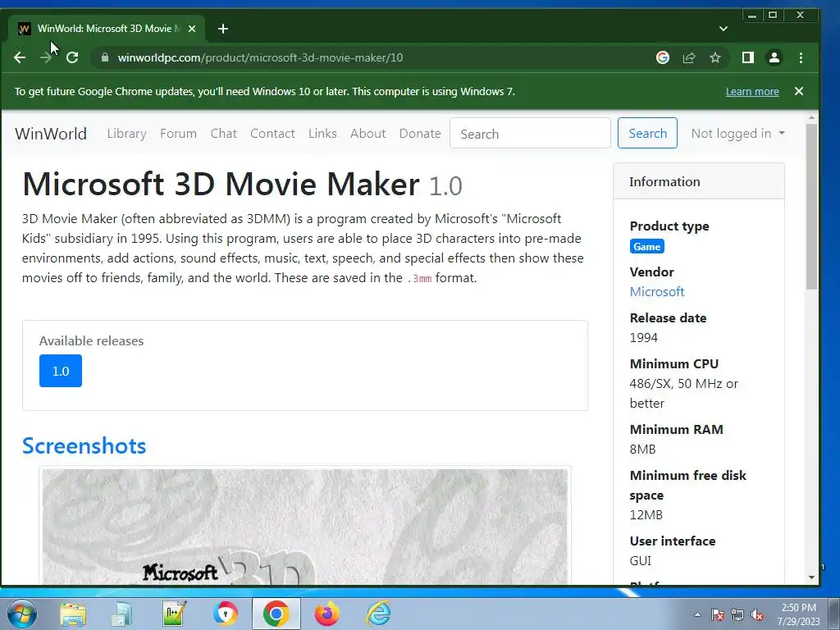Screen dimensions: 840x630
Task: Open the Links menu item
Action: pyautogui.click(x=322, y=134)
